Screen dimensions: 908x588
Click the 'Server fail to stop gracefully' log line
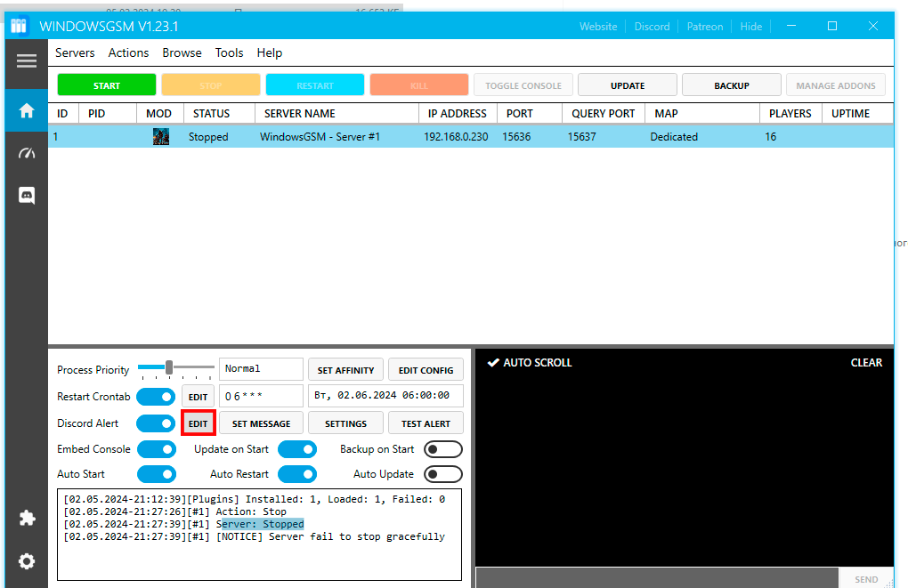point(255,536)
